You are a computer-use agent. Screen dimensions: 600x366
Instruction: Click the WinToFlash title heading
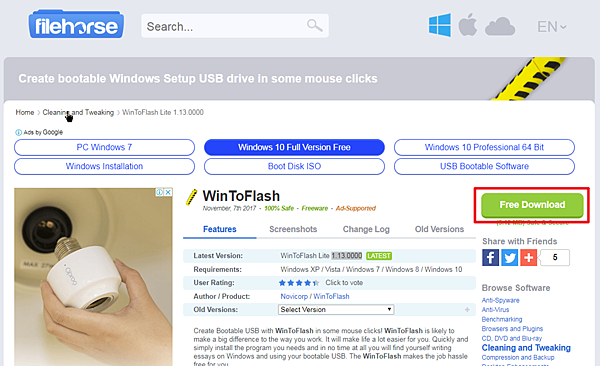coord(241,196)
